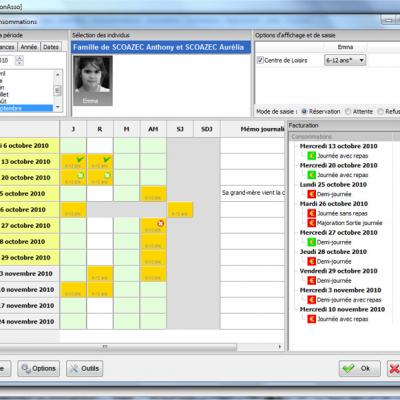
Task: Select Emma's photo thumbnail
Action: point(93,81)
